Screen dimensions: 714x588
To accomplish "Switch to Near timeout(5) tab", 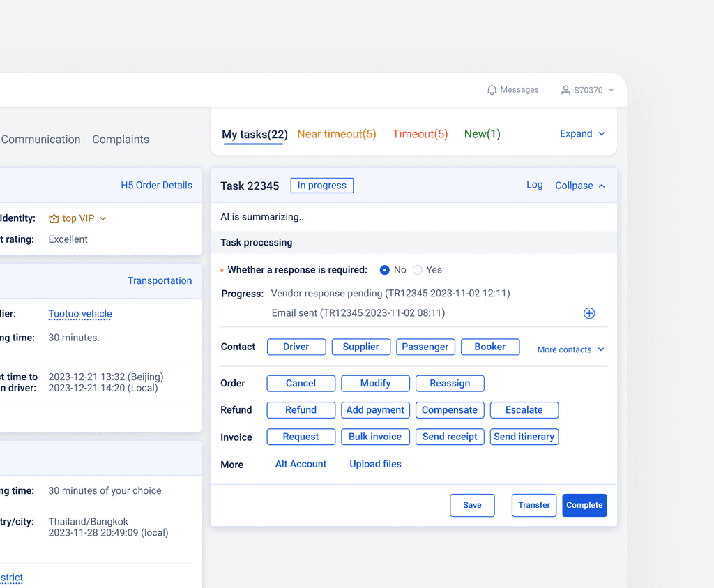I will 337,134.
